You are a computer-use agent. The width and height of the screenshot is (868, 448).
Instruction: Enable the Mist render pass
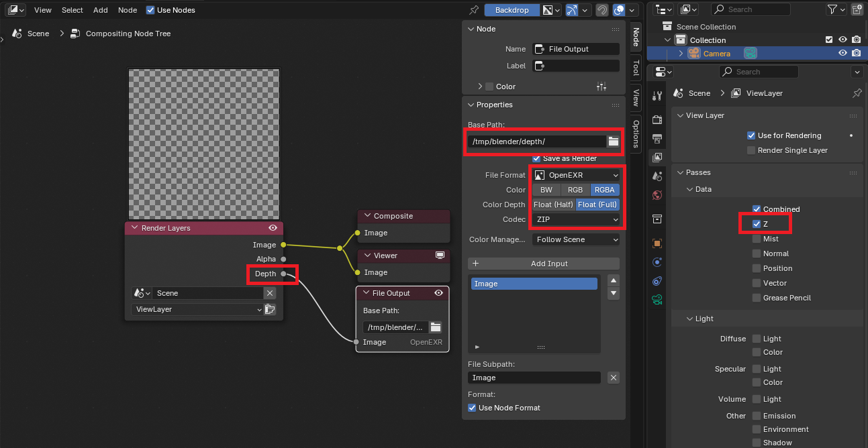(x=755, y=238)
